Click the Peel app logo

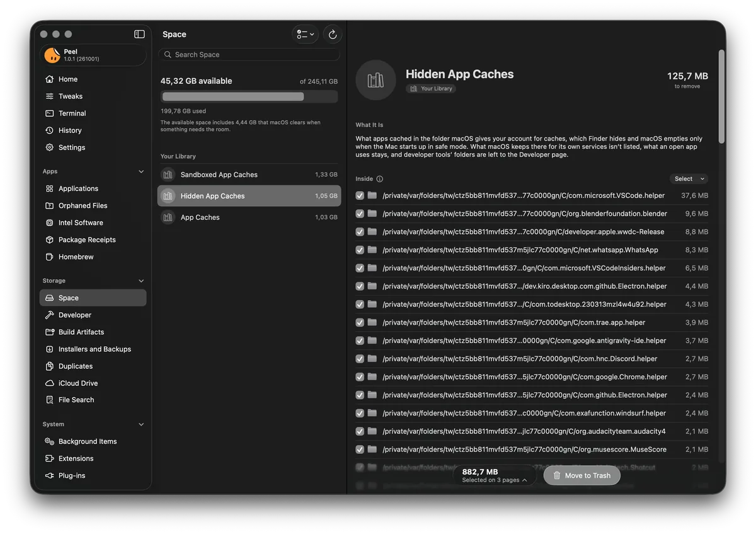pos(52,55)
